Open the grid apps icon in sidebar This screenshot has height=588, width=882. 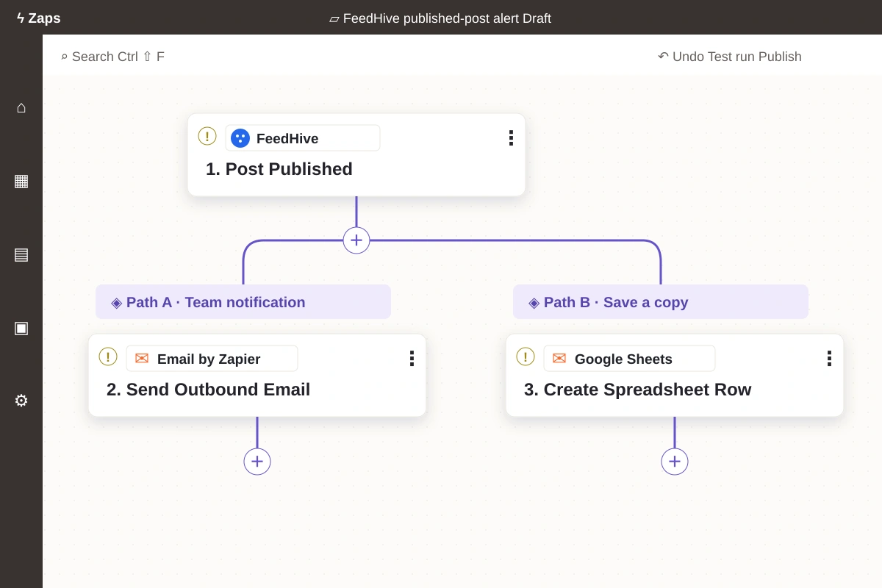pos(21,181)
